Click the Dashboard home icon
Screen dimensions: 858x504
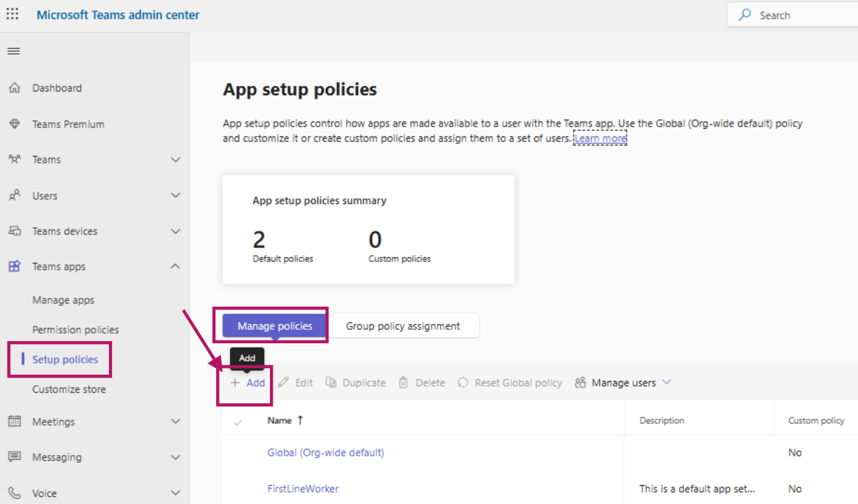tap(14, 88)
